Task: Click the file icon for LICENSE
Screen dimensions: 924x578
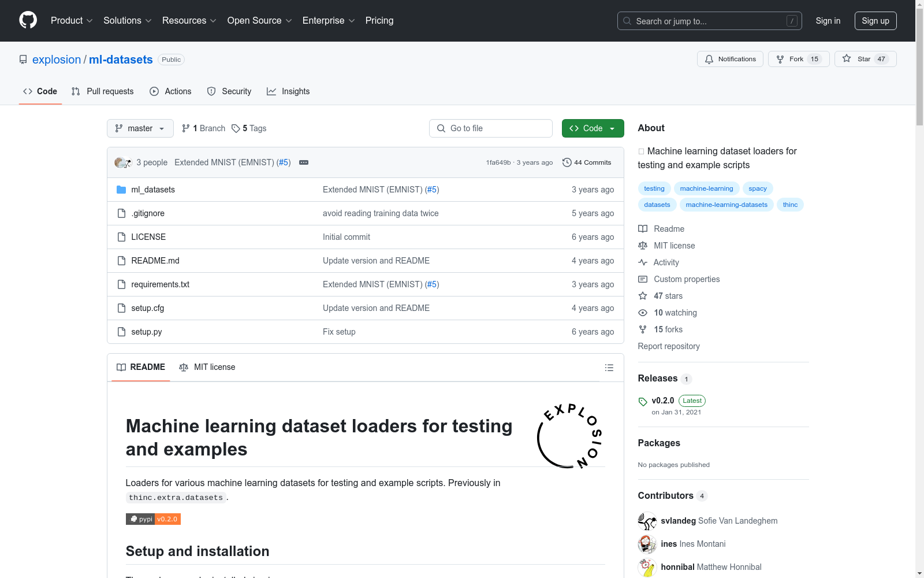Action: tap(121, 237)
